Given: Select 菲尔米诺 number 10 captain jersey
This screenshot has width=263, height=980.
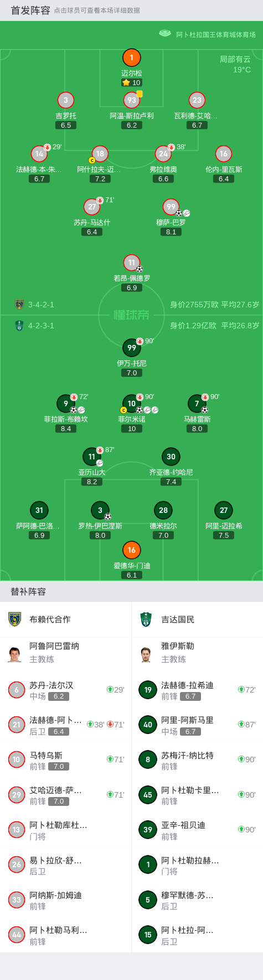Looking at the screenshot, I should click(132, 403).
